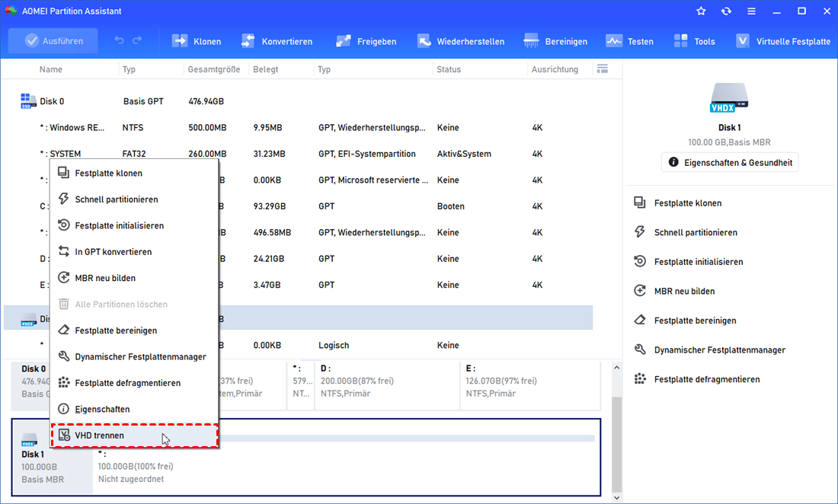Click the Basis GPT type of Disk 0

pos(143,101)
